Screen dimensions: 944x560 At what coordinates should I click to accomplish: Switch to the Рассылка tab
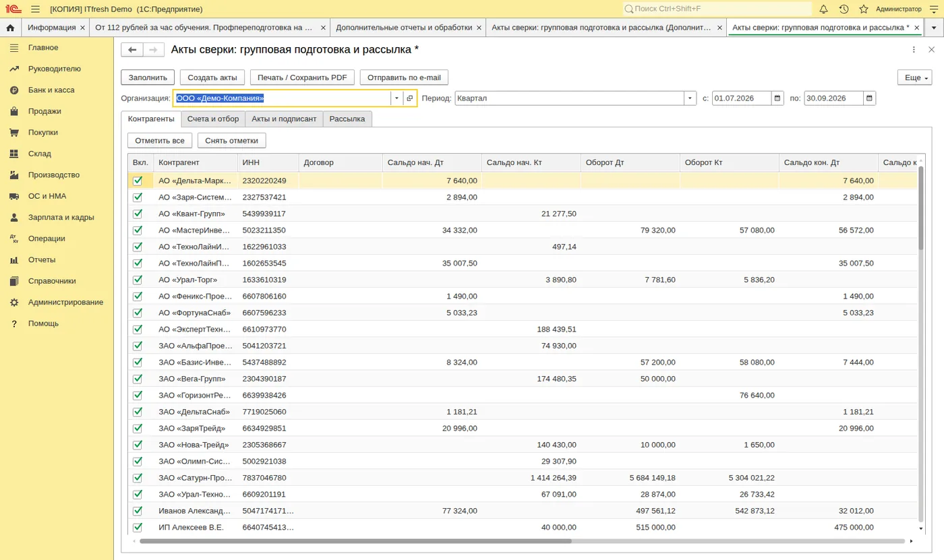[347, 119]
